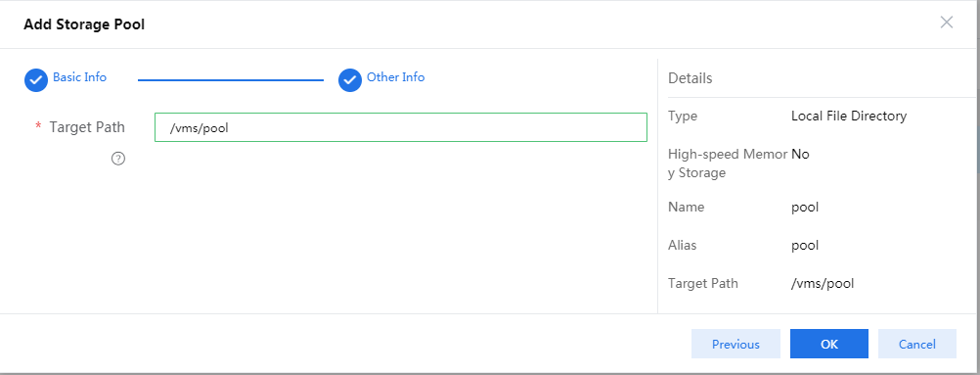Close the Add Storage Pool dialog
The image size is (980, 375).
point(947,23)
